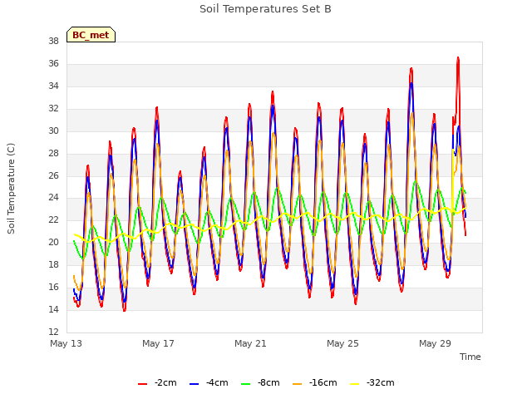Click the 22 y-axis tick label
Image resolution: width=532 pixels, height=399 pixels.
pyautogui.click(x=53, y=219)
